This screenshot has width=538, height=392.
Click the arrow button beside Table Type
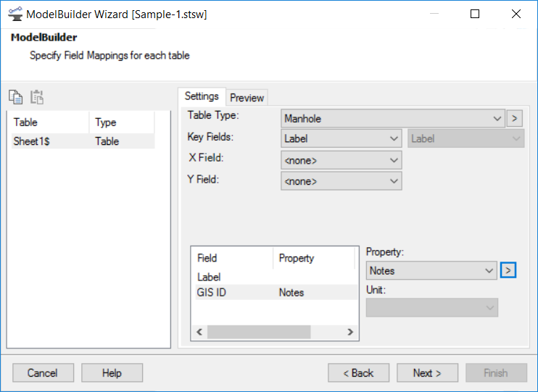point(514,118)
